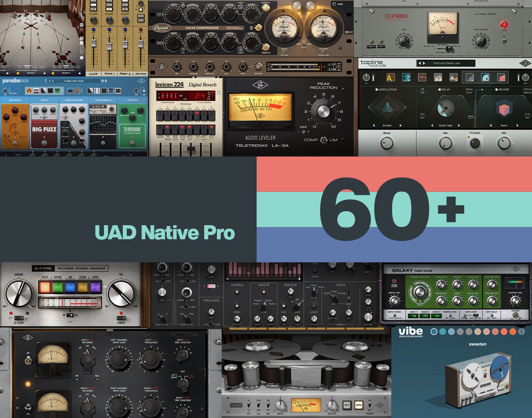The height and width of the screenshot is (418, 532).
Task: Click the Big Fuzz pedal footswitch
Action: [44, 143]
